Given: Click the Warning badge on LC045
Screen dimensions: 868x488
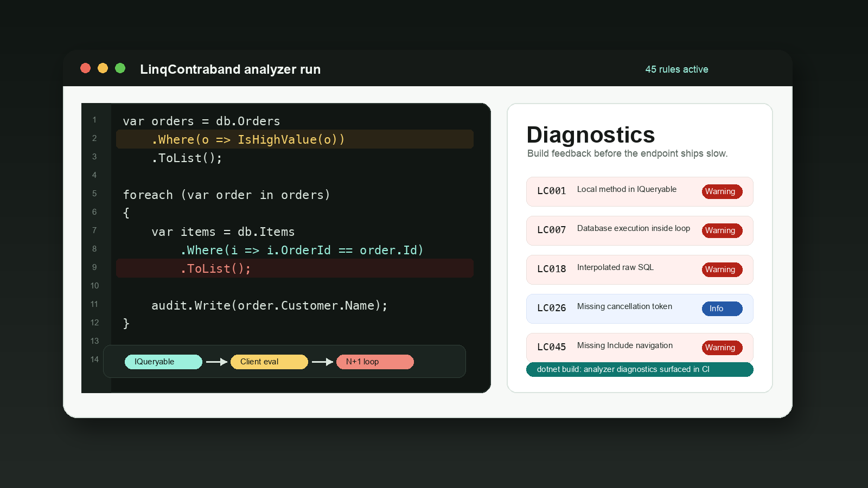Looking at the screenshot, I should click(722, 348).
